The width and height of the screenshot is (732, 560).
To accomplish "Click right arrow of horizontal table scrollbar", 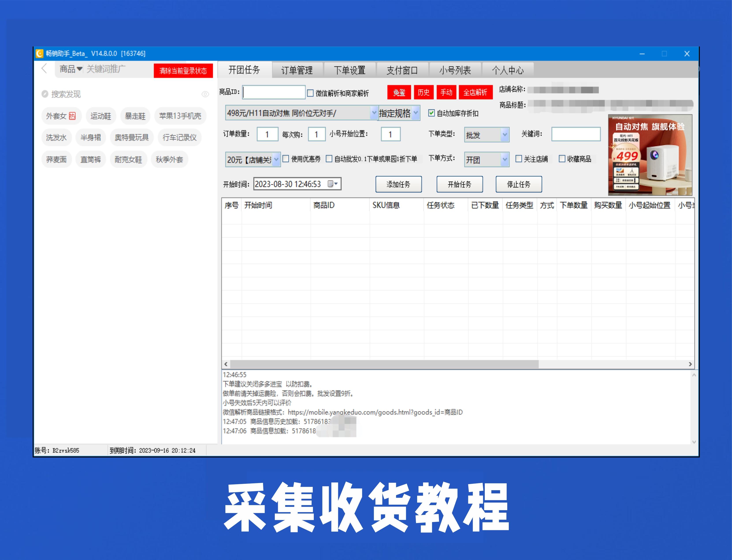I will click(690, 364).
